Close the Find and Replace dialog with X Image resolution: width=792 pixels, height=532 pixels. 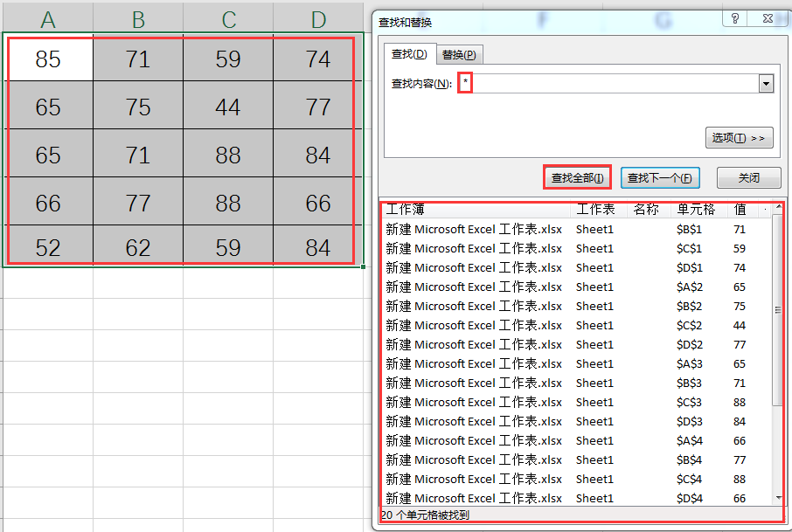pos(768,18)
